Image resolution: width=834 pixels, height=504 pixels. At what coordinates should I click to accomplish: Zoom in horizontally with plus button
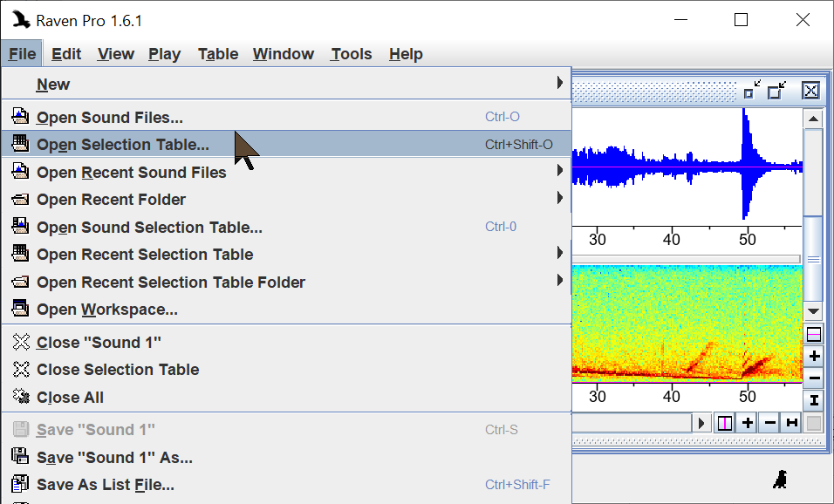click(748, 423)
